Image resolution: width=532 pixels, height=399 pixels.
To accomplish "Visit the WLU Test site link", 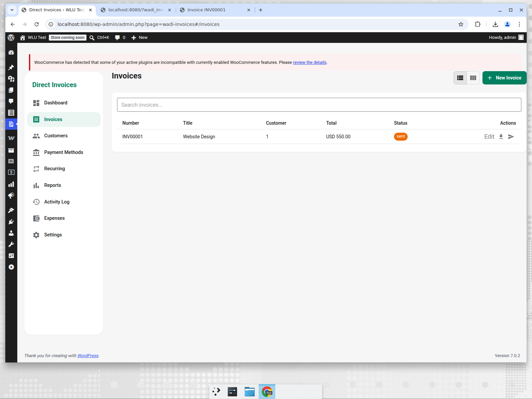I will pyautogui.click(x=33, y=38).
